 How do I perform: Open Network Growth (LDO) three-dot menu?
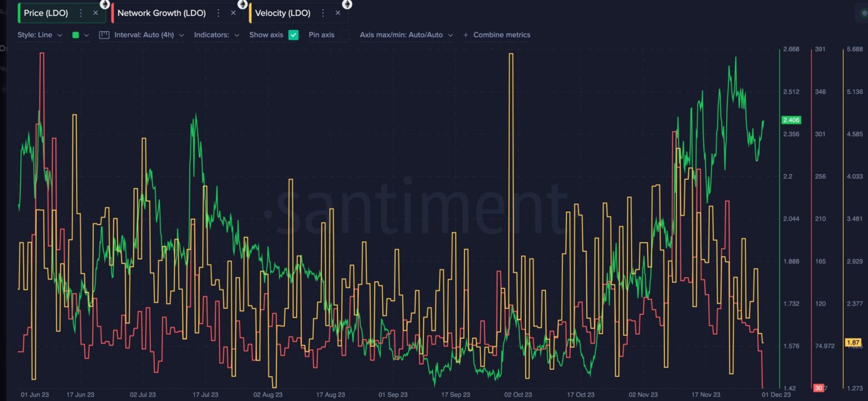point(219,13)
